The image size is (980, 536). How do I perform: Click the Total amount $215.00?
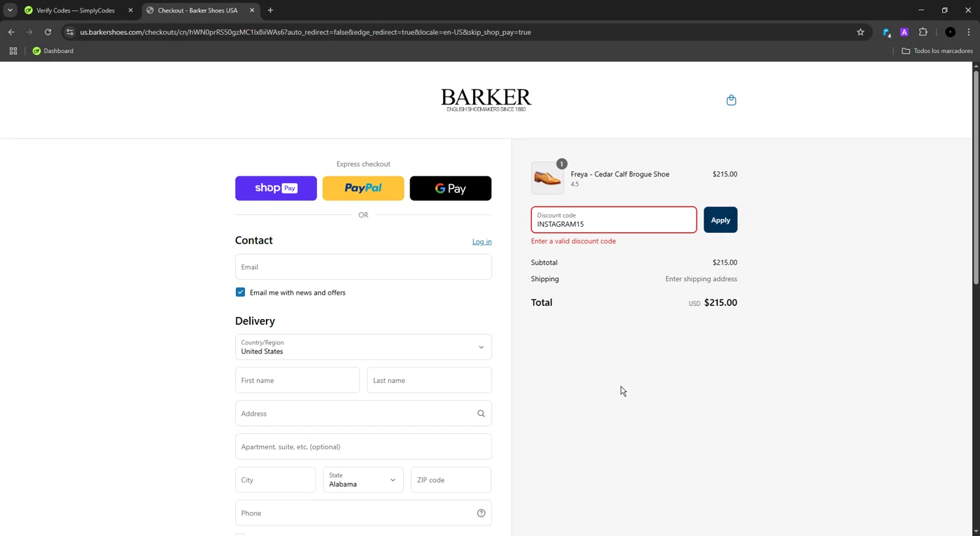click(721, 303)
